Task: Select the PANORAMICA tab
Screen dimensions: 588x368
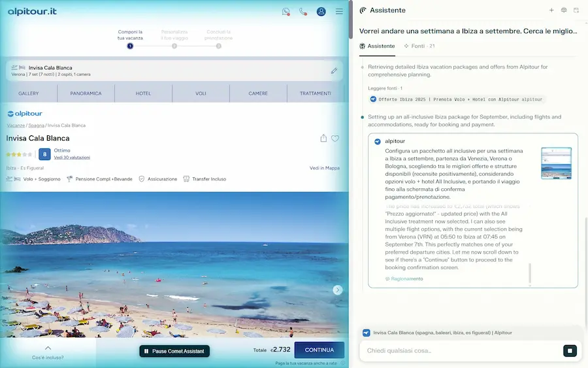Action: (86, 93)
